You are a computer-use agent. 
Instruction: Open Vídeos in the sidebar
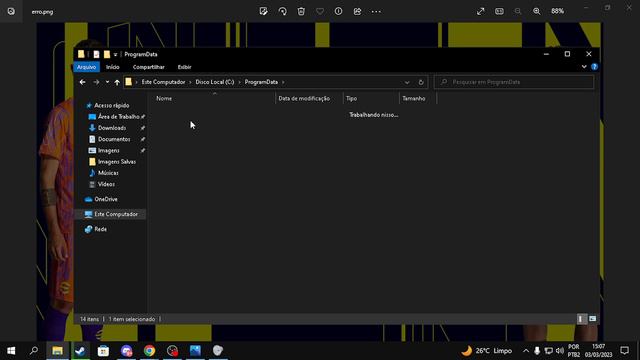click(x=106, y=184)
